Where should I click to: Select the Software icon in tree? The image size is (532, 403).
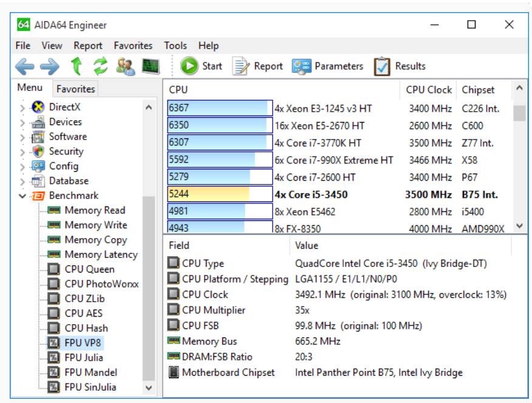click(38, 137)
